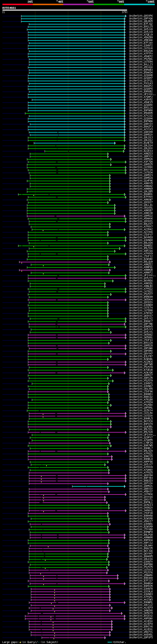The image size is (157, 644).
Task: Click the UniRef100_A0EM51 label
Action: (x=141, y=635)
